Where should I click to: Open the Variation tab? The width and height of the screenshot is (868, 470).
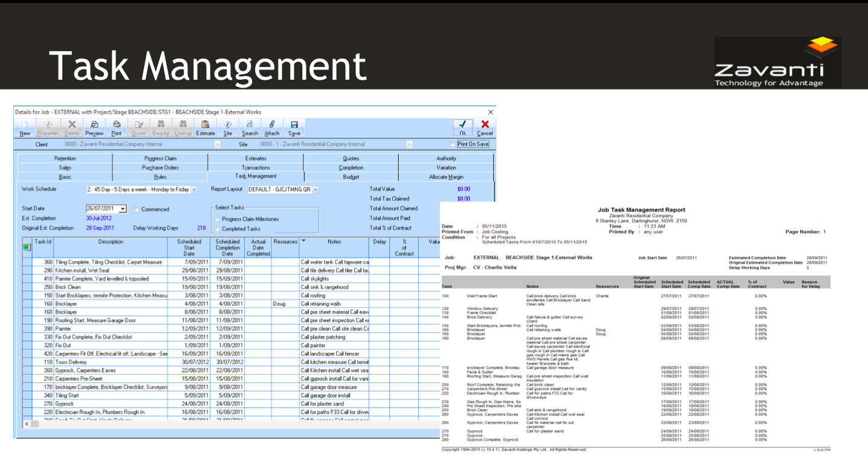click(x=446, y=167)
